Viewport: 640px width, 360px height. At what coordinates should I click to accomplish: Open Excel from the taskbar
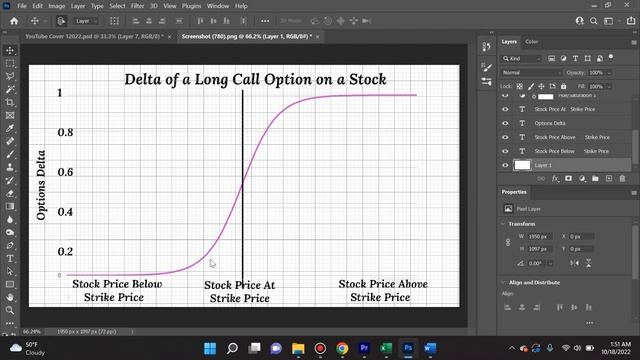click(x=386, y=348)
